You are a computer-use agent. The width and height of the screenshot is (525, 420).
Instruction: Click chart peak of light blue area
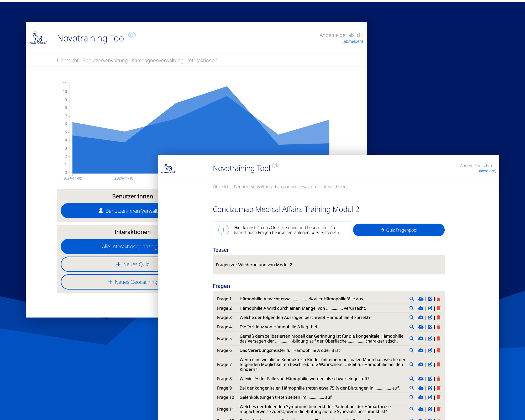pyautogui.click(x=227, y=87)
